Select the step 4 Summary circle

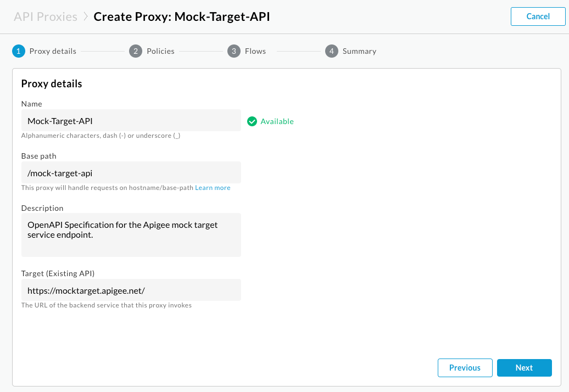coord(332,51)
